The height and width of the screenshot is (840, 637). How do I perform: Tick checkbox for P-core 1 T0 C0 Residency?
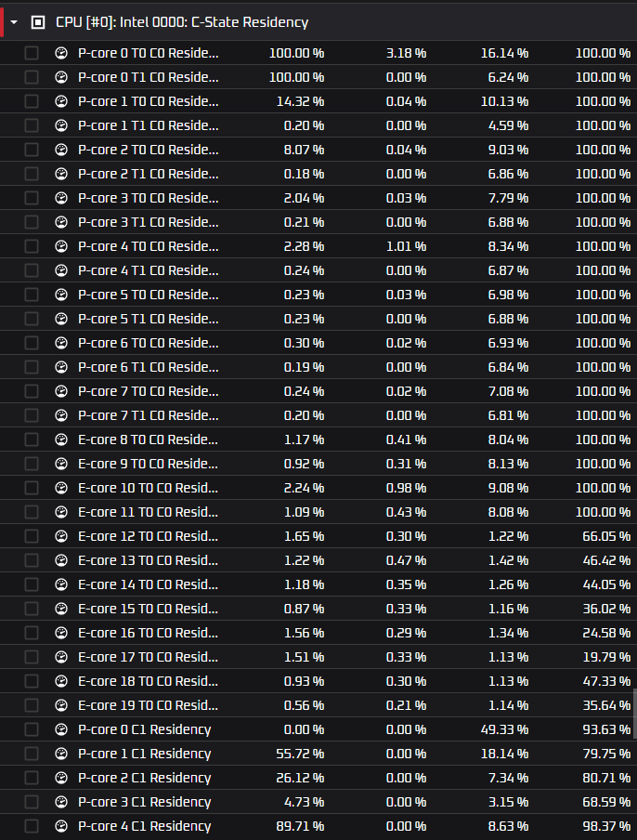(32, 101)
